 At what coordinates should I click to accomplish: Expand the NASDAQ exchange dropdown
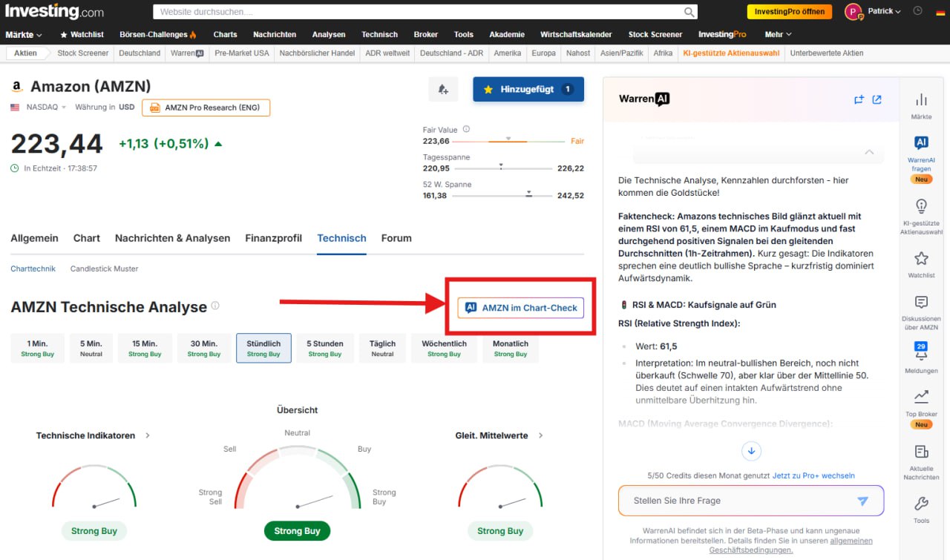(x=45, y=108)
